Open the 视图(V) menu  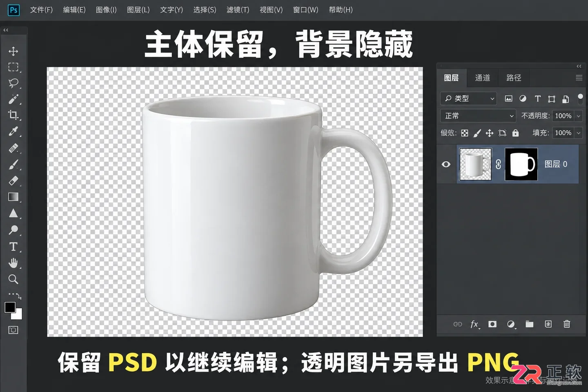tap(271, 10)
